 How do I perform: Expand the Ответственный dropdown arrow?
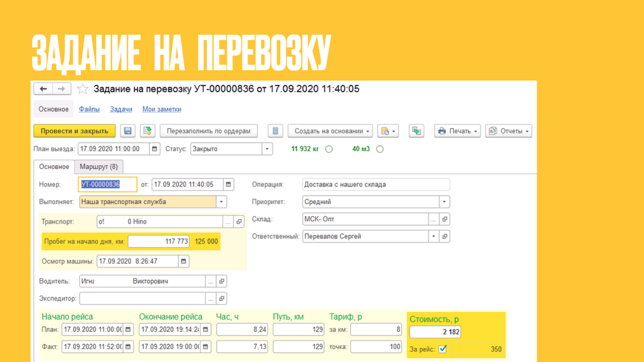434,237
